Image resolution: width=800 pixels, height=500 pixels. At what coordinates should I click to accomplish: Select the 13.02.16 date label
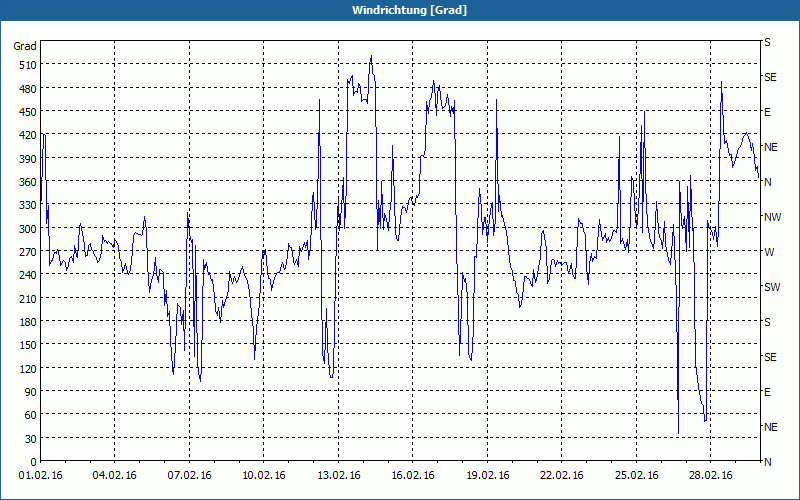[x=338, y=476]
